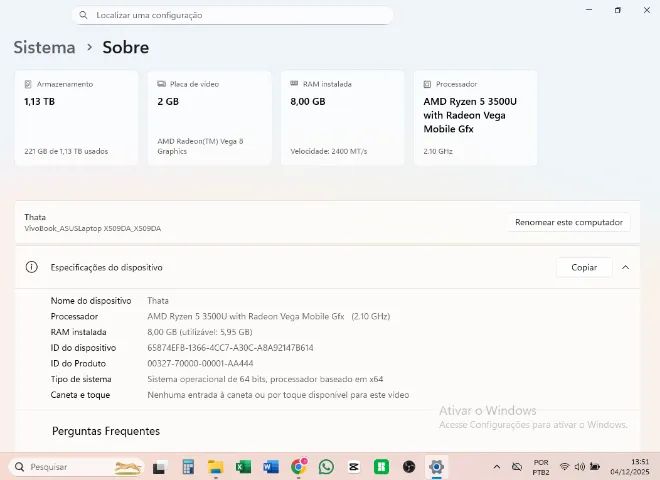660x480 pixels.
Task: Launch Word from the taskbar
Action: coord(271,467)
